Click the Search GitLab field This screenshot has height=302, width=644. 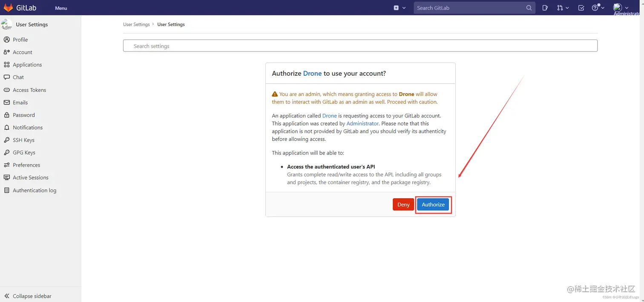pos(474,8)
